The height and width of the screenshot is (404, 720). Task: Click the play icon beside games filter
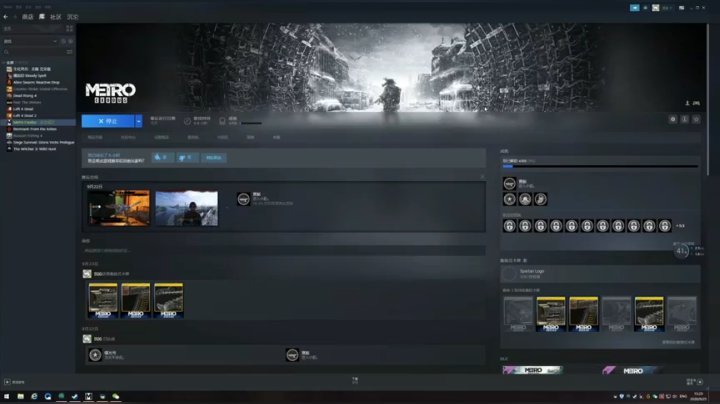[70, 41]
